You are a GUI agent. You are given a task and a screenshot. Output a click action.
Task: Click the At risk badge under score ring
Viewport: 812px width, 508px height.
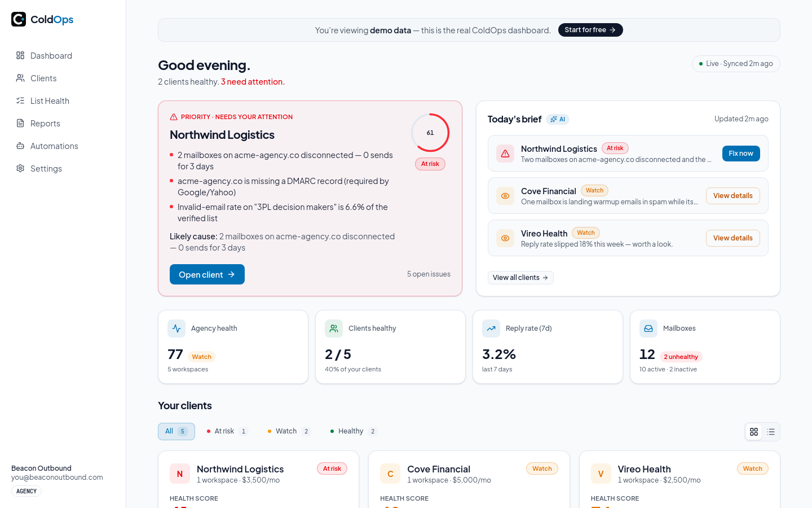point(430,164)
